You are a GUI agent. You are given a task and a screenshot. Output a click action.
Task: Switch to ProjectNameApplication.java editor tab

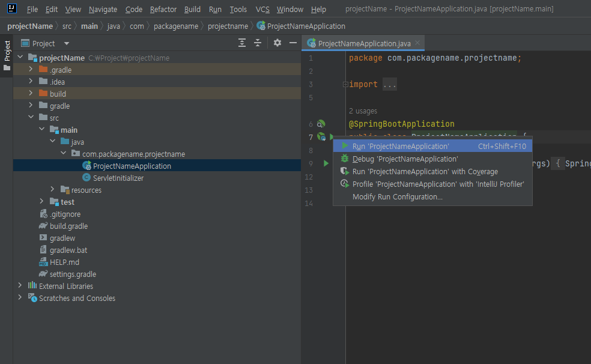click(364, 43)
